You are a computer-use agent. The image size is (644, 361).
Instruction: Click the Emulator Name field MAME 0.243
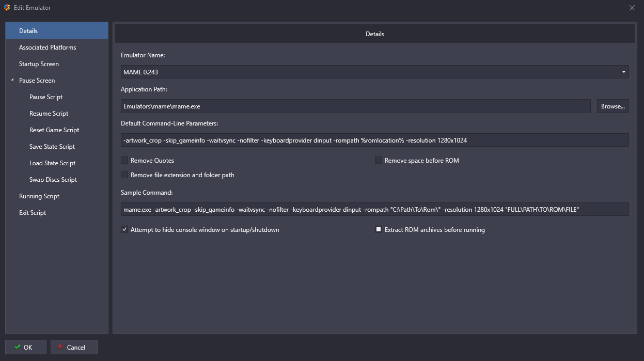coord(374,72)
